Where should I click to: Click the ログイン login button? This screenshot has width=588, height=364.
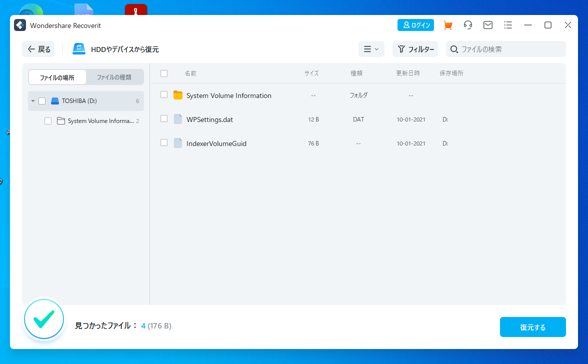click(x=415, y=24)
